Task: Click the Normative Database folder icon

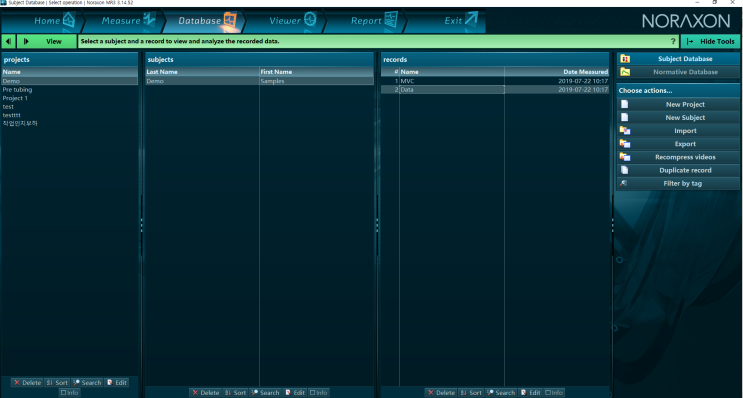Action: click(625, 72)
